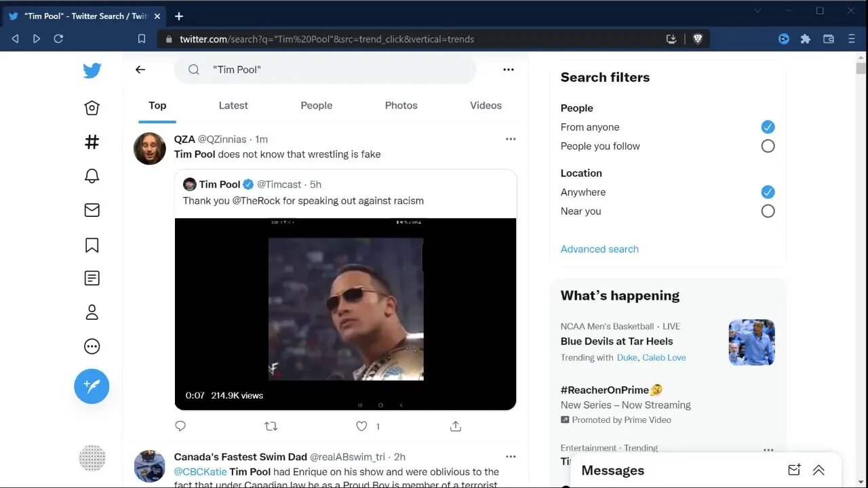Screen dimensions: 868x488
Task: Click the Caleb Love trending link
Action: pos(664,357)
